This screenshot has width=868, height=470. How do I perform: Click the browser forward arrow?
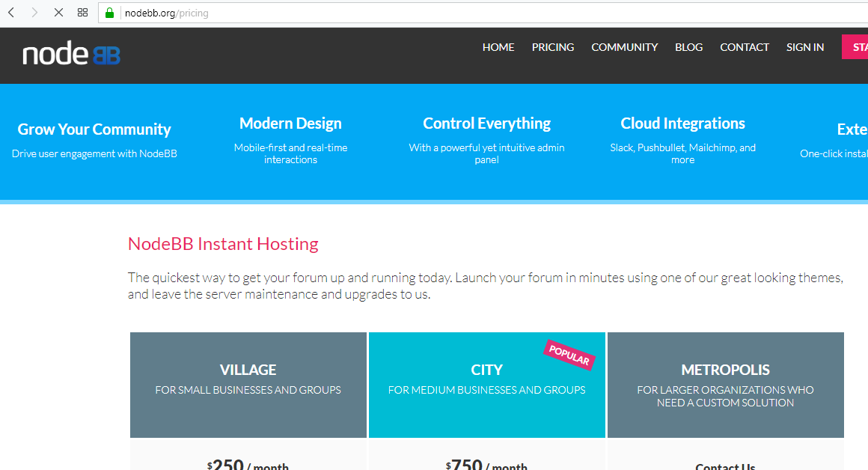tap(34, 13)
